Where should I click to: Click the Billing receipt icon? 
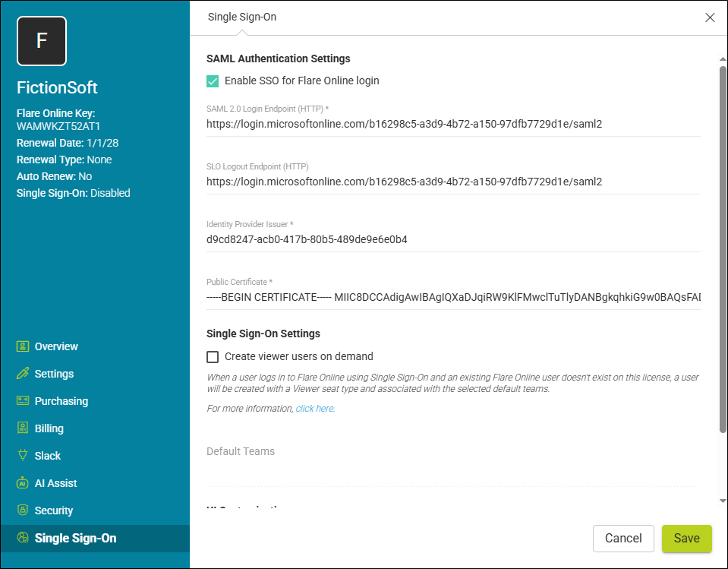click(x=23, y=428)
